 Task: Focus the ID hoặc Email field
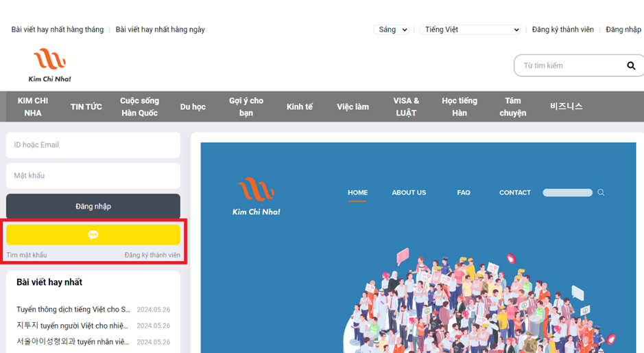[x=93, y=145]
